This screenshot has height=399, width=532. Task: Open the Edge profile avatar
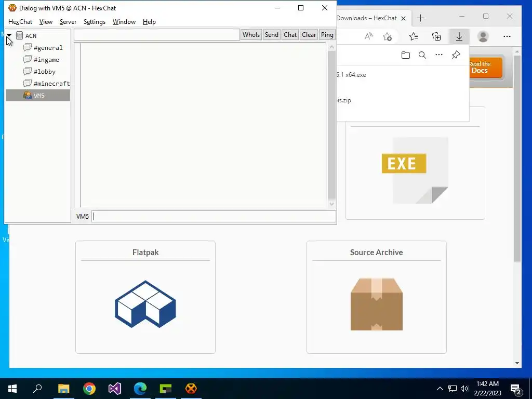tap(483, 36)
